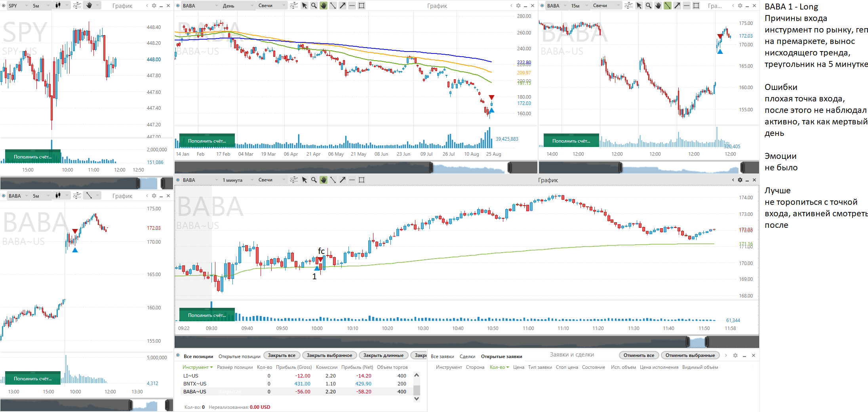The height and width of the screenshot is (412, 868).
Task: Open settings gear of orders panel
Action: 735,355
